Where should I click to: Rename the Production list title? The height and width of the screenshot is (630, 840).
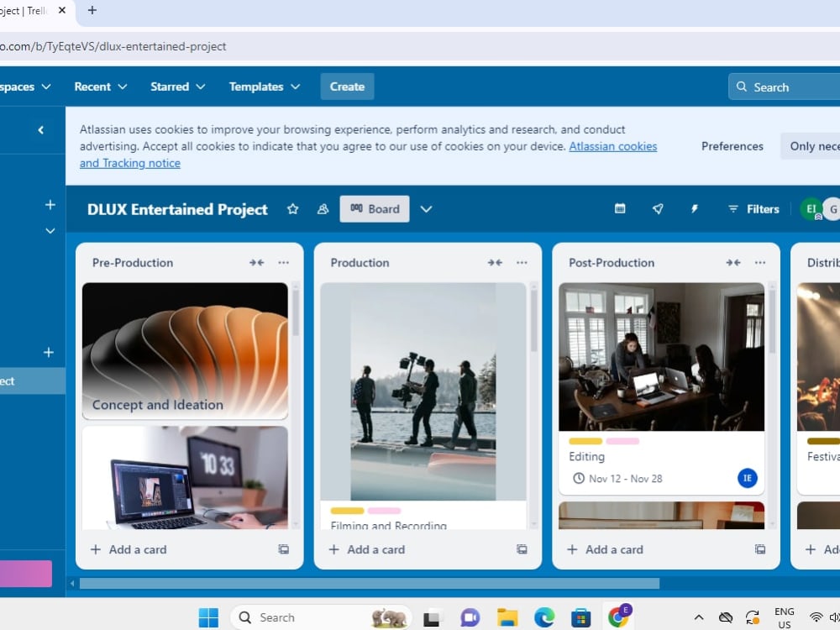tap(360, 262)
